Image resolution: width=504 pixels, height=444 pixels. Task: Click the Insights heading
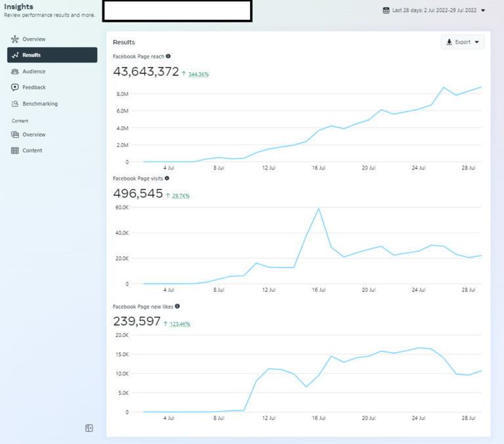point(18,7)
